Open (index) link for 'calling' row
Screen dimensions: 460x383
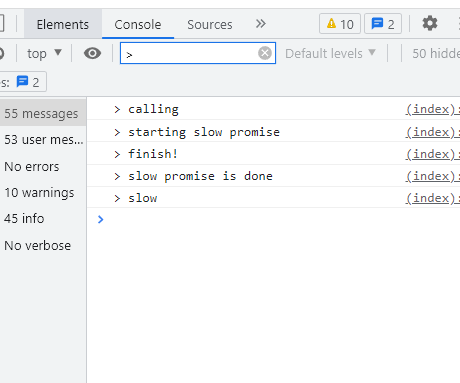[432, 109]
